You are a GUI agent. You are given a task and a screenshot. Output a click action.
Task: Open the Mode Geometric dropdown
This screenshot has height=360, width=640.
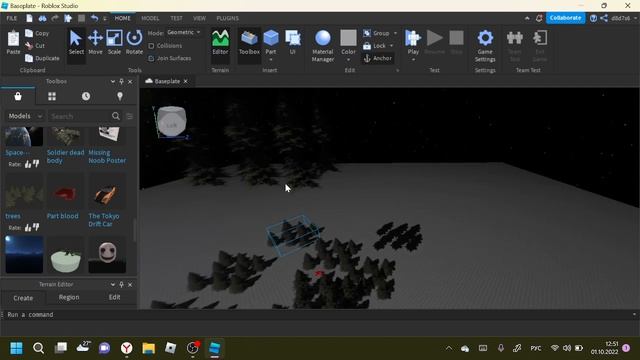184,32
